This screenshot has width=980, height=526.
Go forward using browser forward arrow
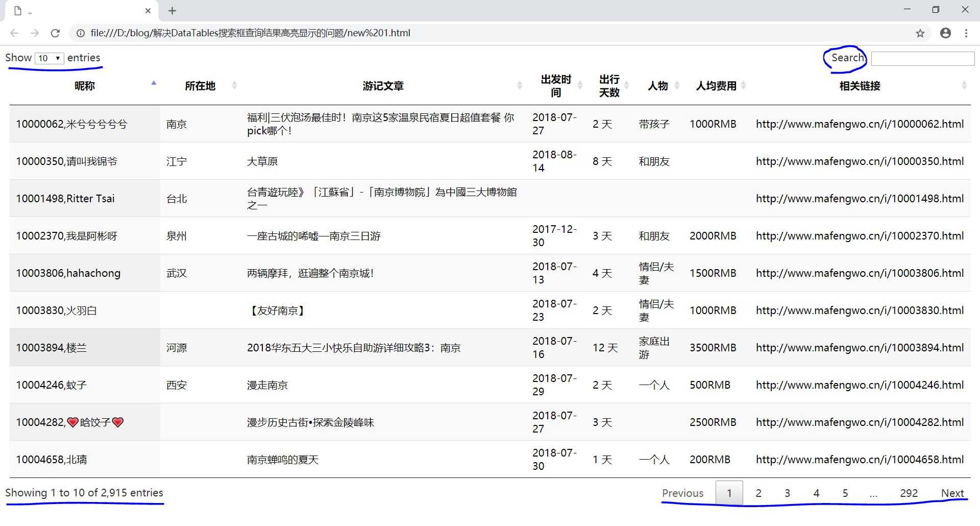tap(34, 33)
